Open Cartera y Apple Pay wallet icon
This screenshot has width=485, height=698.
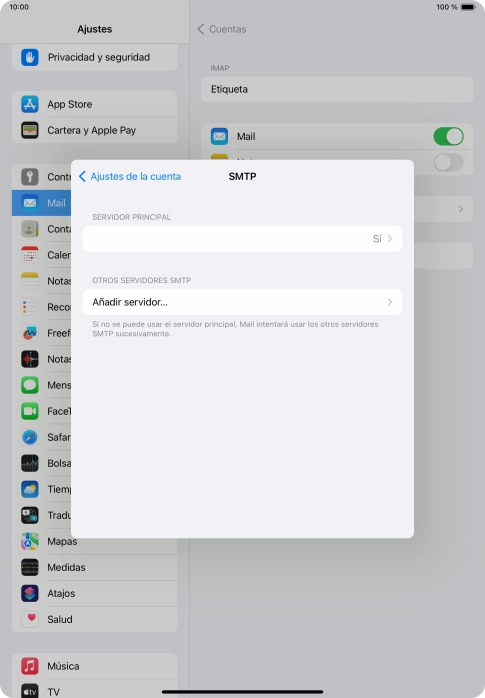pos(30,130)
